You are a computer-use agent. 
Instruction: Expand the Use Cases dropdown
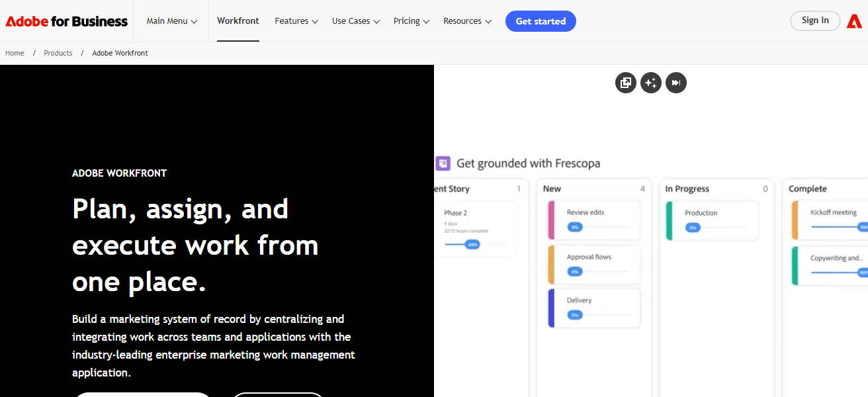coord(355,21)
